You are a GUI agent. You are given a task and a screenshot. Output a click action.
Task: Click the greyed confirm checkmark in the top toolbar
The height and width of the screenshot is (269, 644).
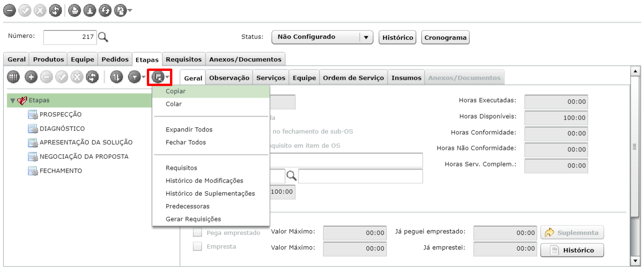pos(25,10)
